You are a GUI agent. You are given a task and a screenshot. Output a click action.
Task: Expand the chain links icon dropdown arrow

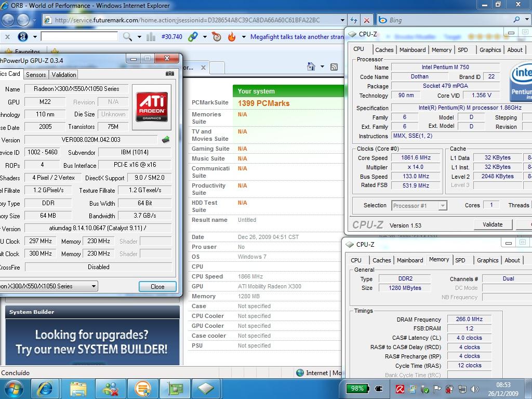click(x=205, y=37)
